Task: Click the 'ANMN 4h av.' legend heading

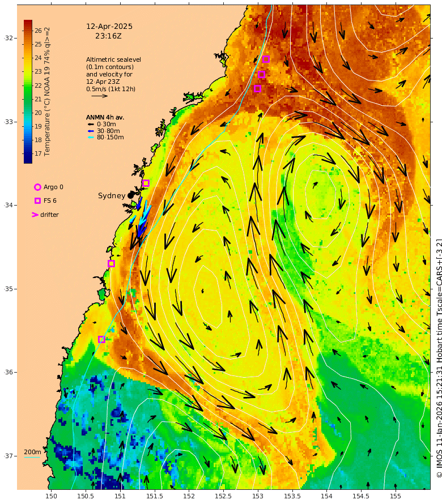Action: coord(105,117)
